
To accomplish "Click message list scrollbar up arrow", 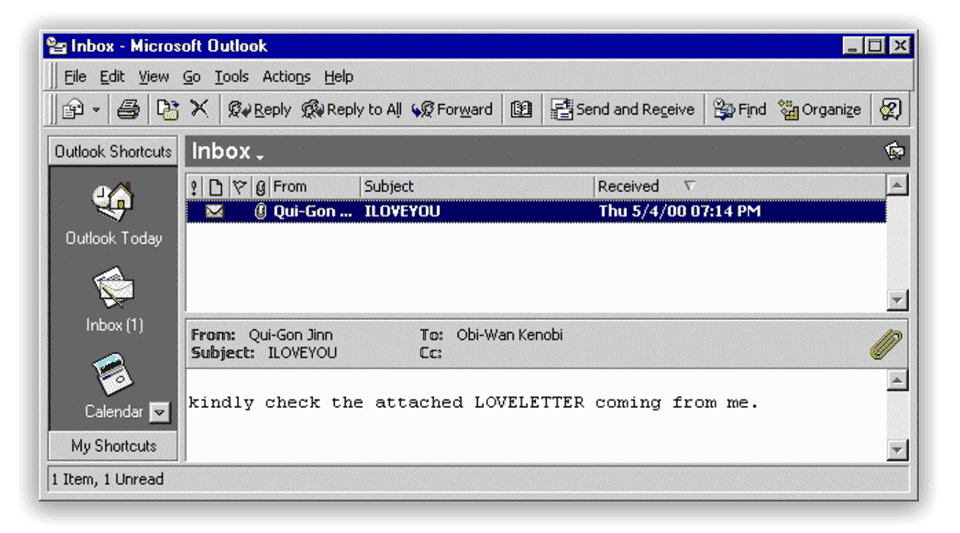I will click(x=897, y=185).
